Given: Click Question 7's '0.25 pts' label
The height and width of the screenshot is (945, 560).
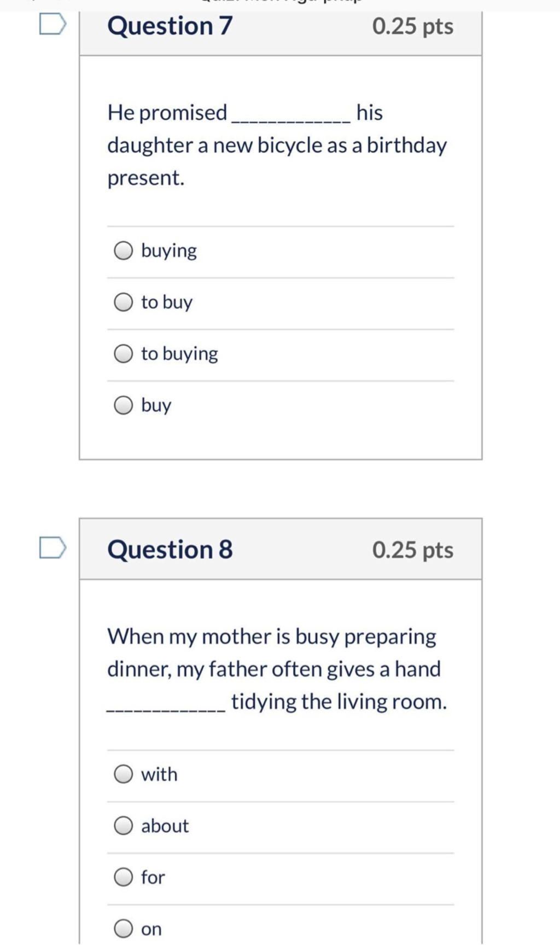Looking at the screenshot, I should coord(412,27).
